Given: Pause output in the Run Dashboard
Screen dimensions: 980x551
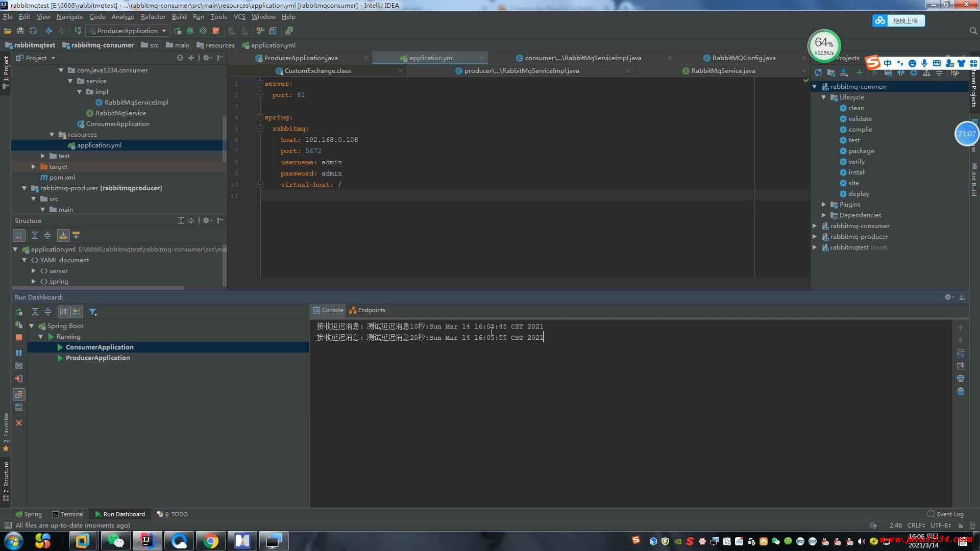Looking at the screenshot, I should [x=19, y=353].
